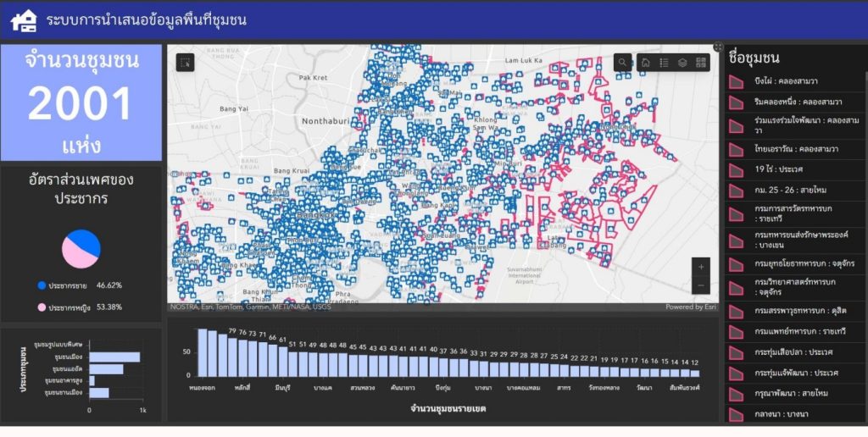Open the map search tool
868x437 pixels.
tap(623, 63)
